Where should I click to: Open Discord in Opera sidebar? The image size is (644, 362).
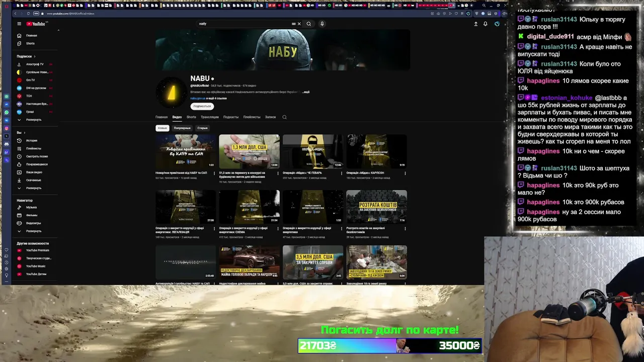click(x=7, y=144)
